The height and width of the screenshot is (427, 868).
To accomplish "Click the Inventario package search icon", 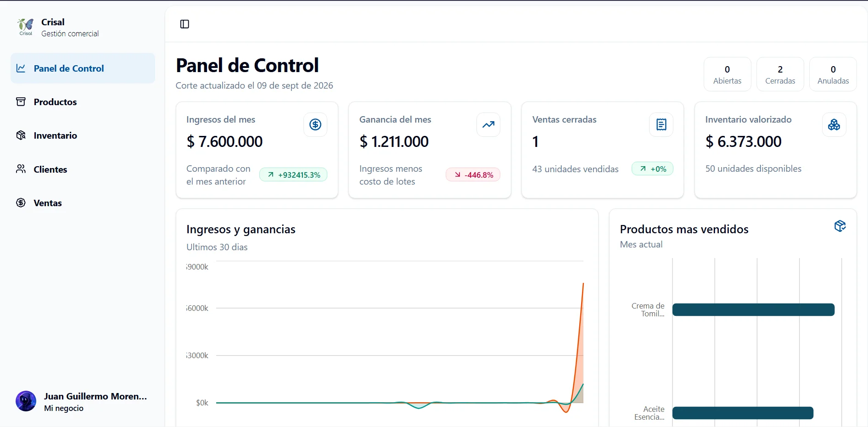I will (21, 135).
